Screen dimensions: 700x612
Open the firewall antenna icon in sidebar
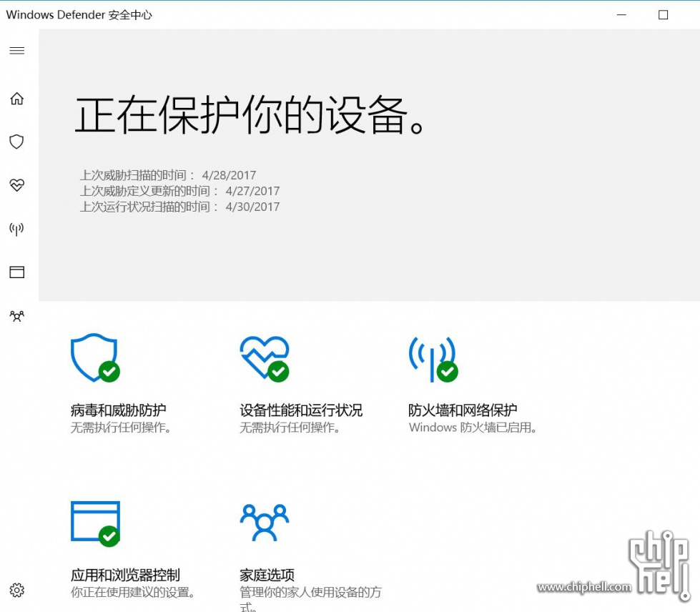[x=17, y=229]
